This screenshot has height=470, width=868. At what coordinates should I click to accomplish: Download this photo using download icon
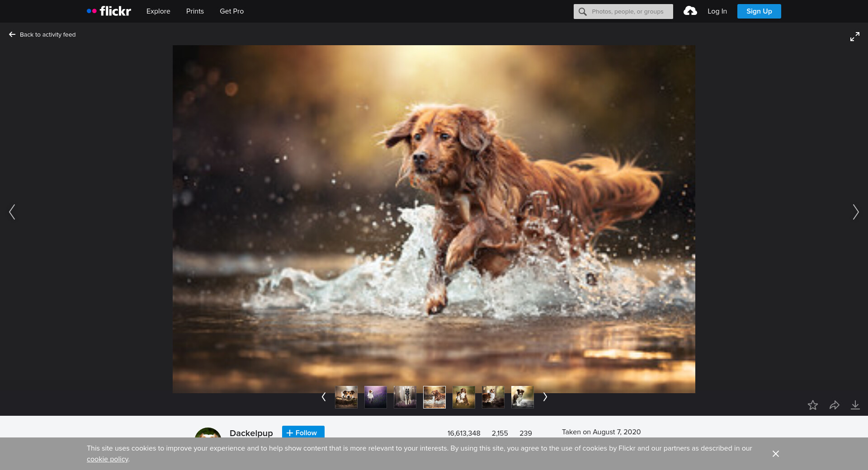pyautogui.click(x=855, y=405)
